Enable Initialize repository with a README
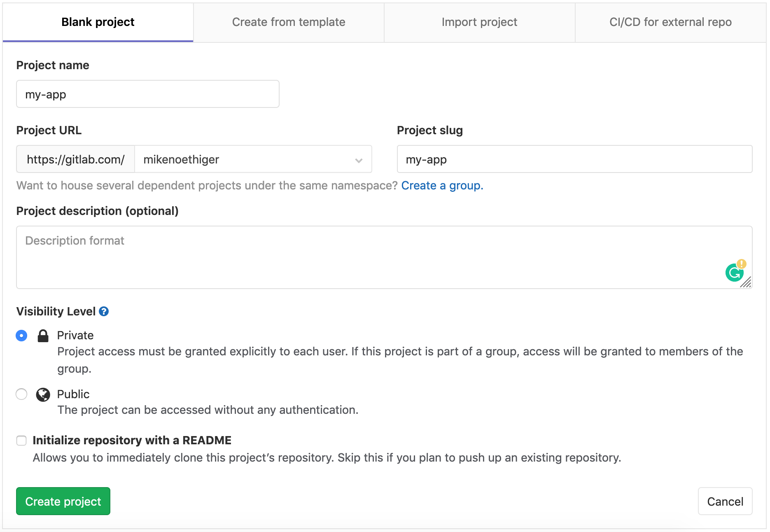This screenshot has height=532, width=770. point(21,441)
